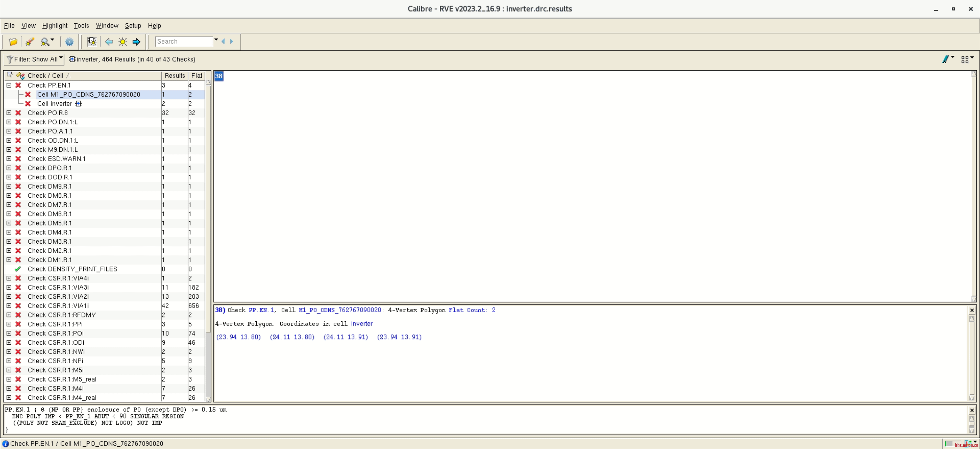This screenshot has width=980, height=449.
Task: Click the four-squares layout view icon
Action: point(965,59)
